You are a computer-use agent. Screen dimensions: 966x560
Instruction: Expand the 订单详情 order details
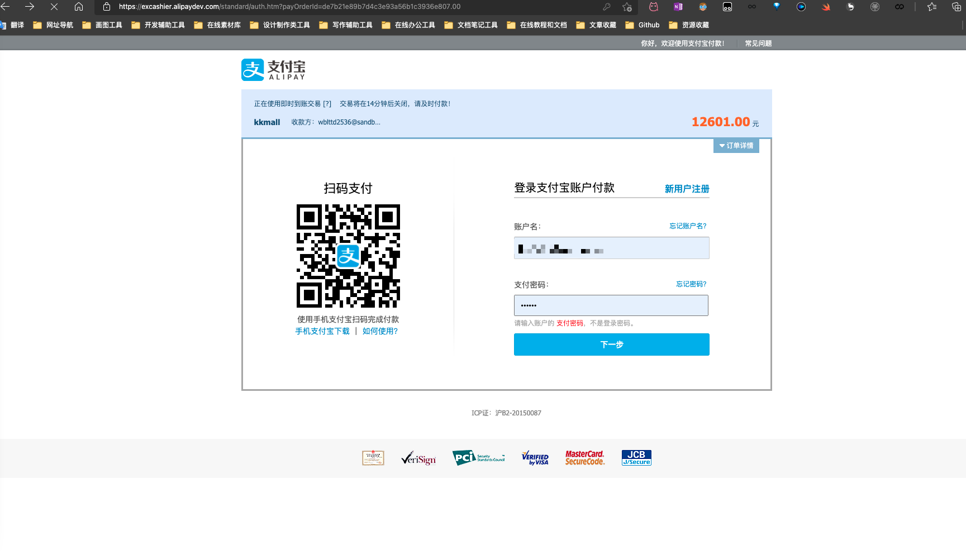pos(736,146)
